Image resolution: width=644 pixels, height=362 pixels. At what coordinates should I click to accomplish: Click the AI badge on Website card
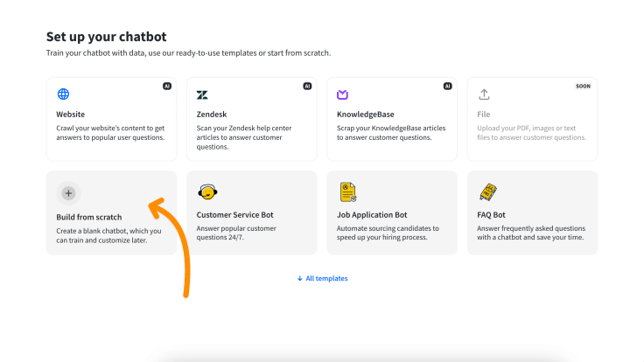[167, 87]
